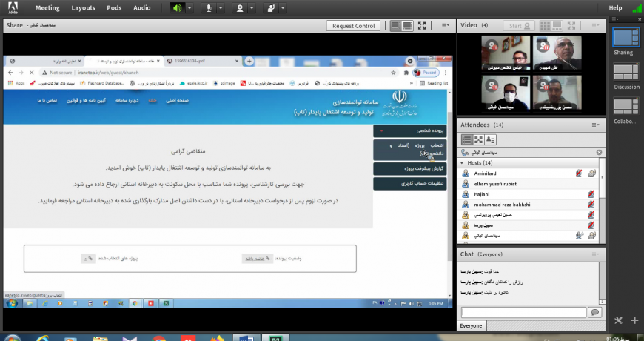Viewport: 644px width, 341px height.
Task: Open the Audio menu
Action: pyautogui.click(x=141, y=8)
